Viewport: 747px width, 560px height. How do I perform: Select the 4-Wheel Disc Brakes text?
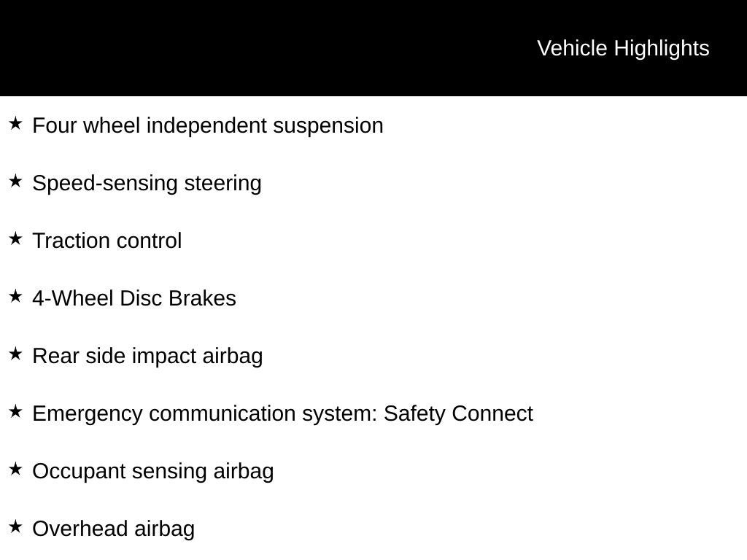pyautogui.click(x=134, y=298)
